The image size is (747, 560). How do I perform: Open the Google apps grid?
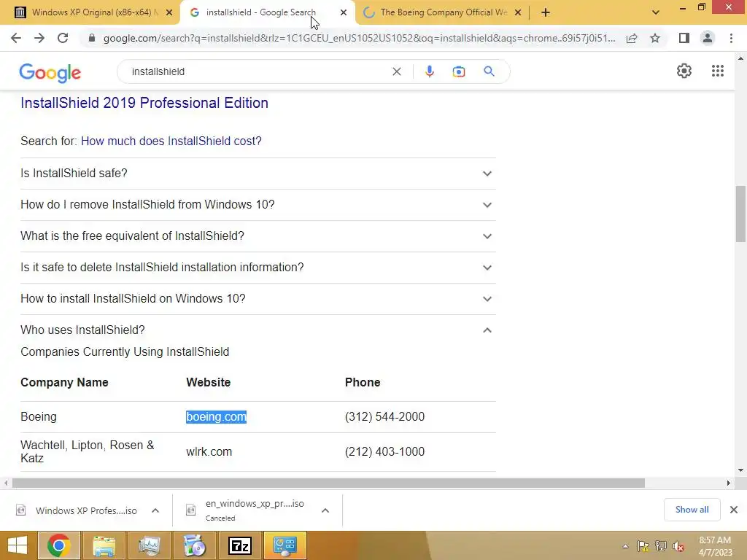click(718, 71)
